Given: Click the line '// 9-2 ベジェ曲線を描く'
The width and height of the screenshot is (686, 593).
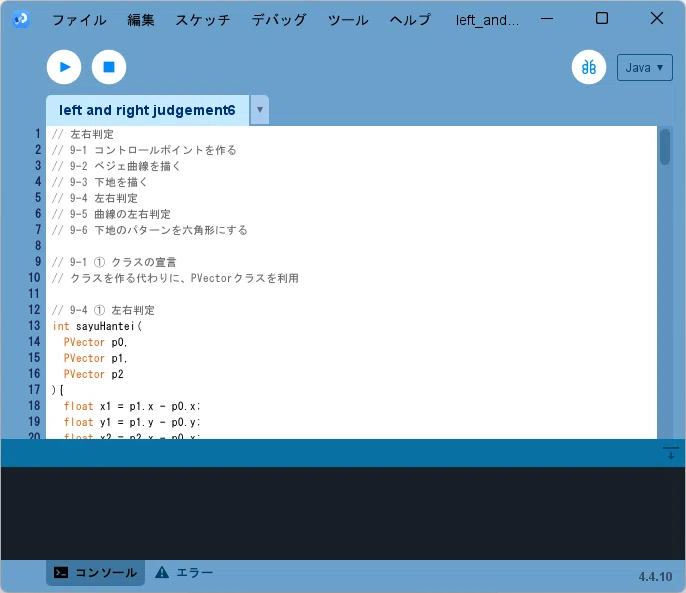Looking at the screenshot, I should point(116,166).
